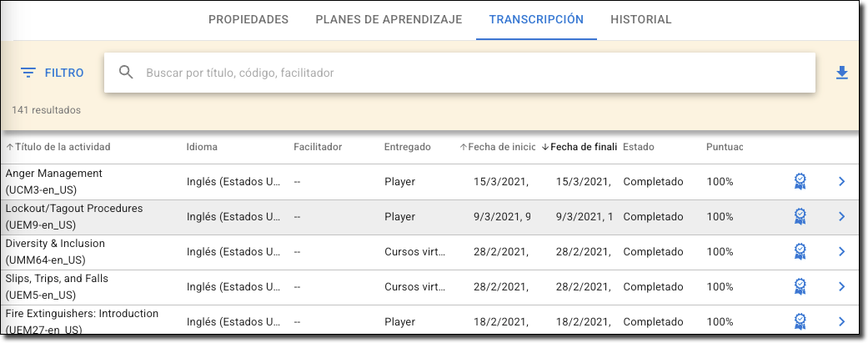Sort by Título de la actividad column
This screenshot has height=343, width=868.
coord(63,147)
